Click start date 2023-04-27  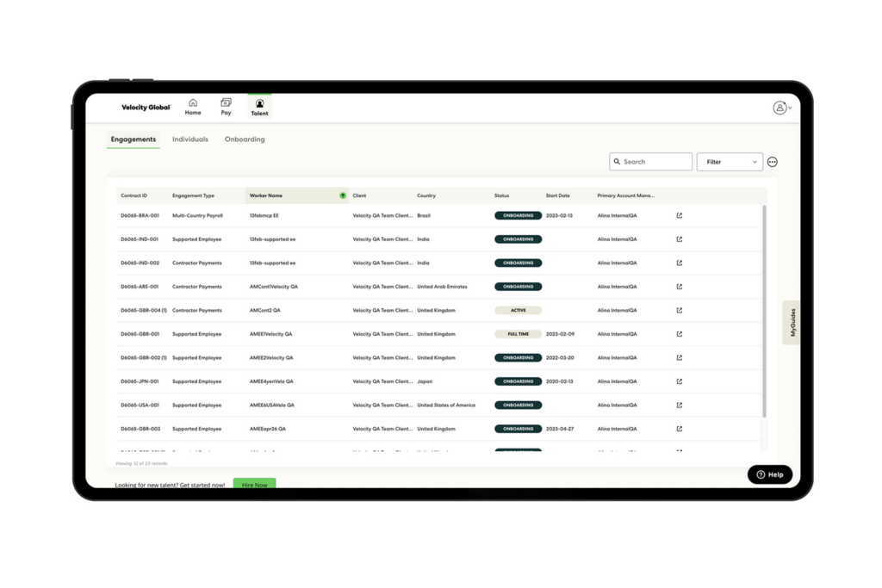click(560, 429)
